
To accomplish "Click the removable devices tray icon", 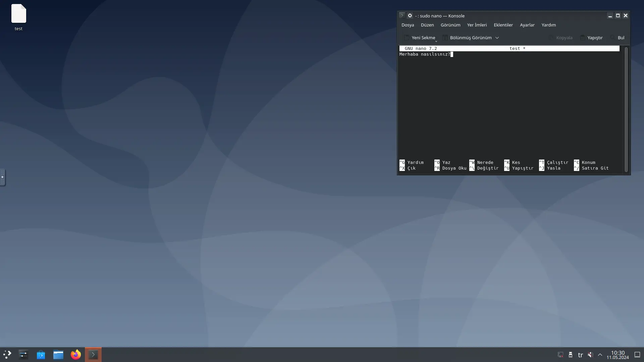I will point(571,355).
